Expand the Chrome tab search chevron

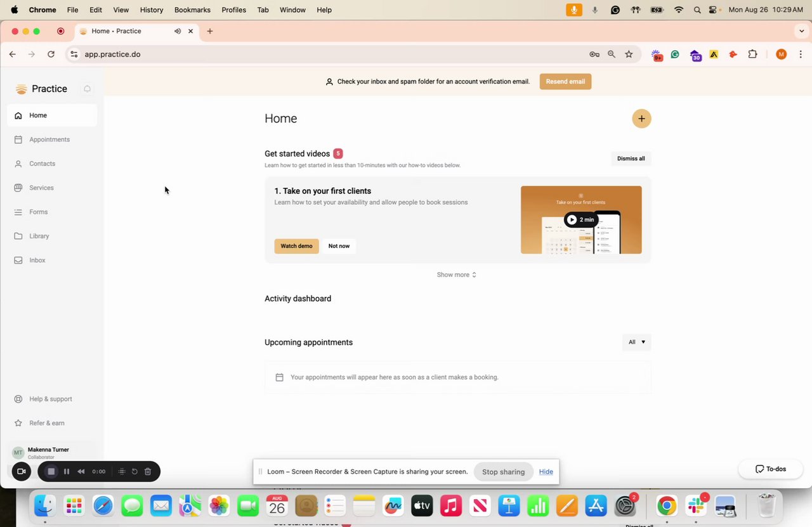tap(802, 31)
